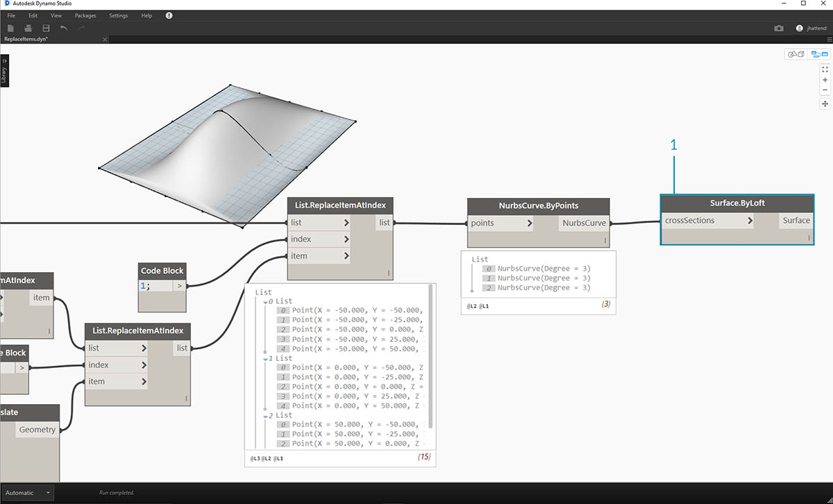Click the lofted surface 3D preview
The image size is (833, 504).
pos(229,156)
